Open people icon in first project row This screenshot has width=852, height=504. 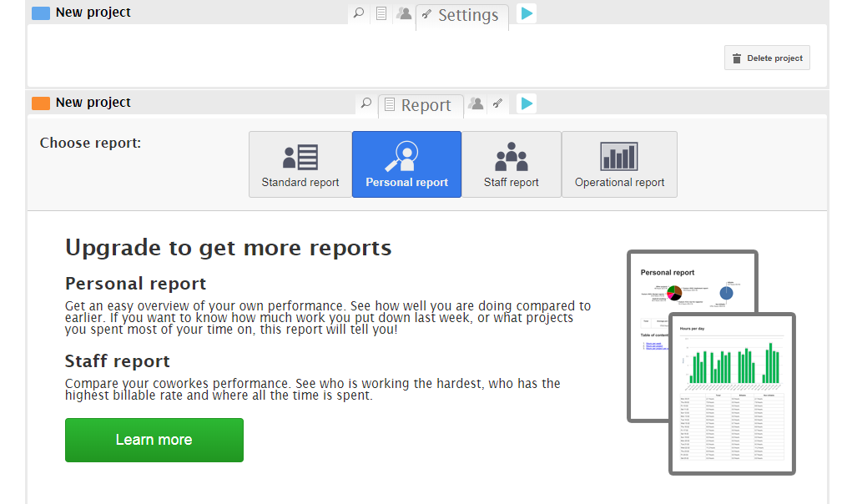click(404, 13)
